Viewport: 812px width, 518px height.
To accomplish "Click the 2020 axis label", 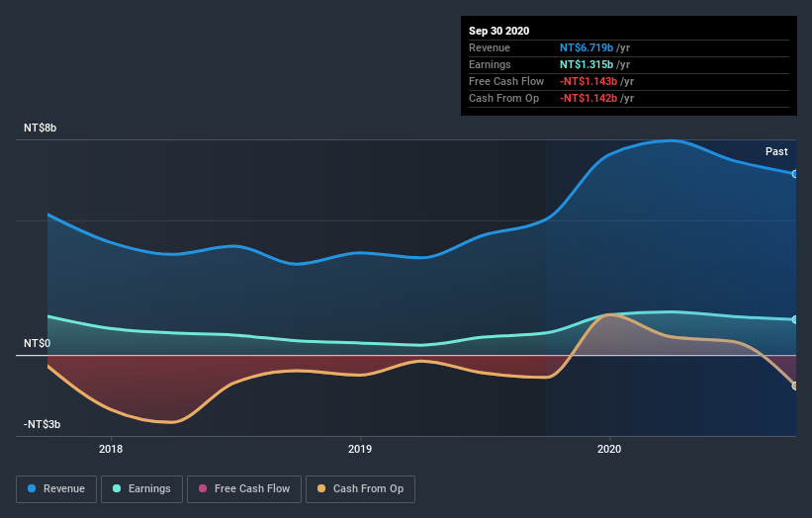I will (x=609, y=449).
